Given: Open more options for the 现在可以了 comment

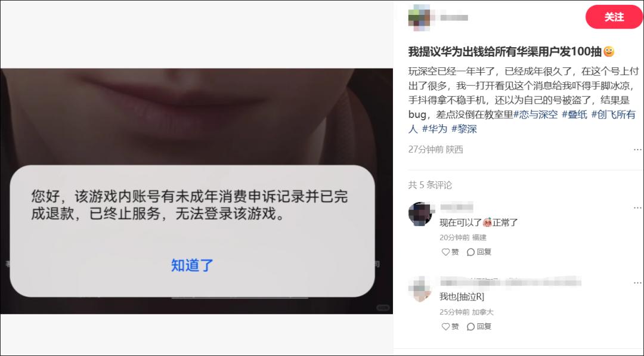Looking at the screenshot, I should [637, 208].
